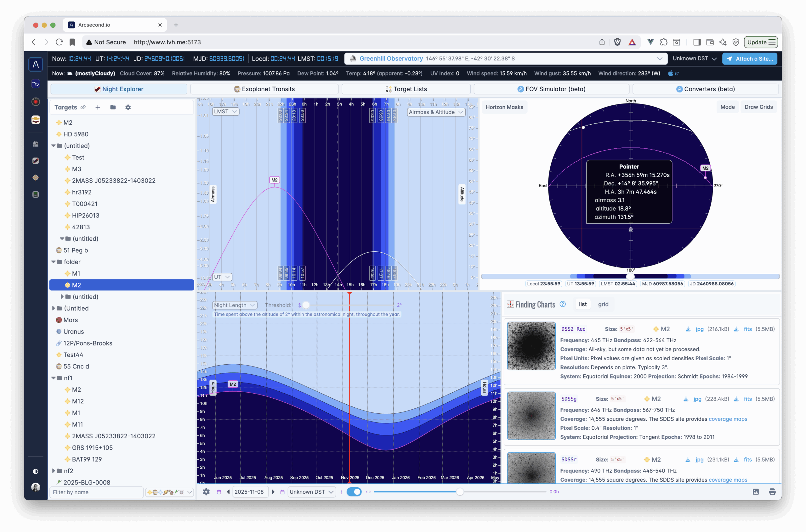
Task: Click the Targets folder icon
Action: (113, 107)
